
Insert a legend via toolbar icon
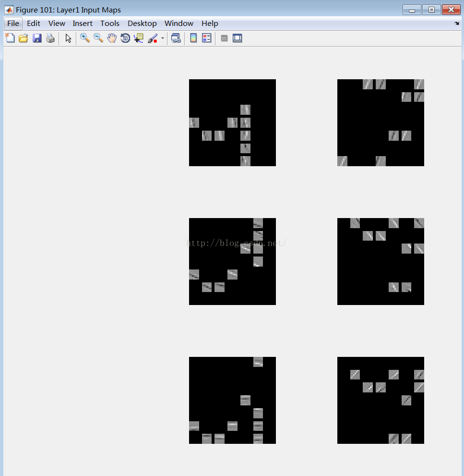(206, 38)
